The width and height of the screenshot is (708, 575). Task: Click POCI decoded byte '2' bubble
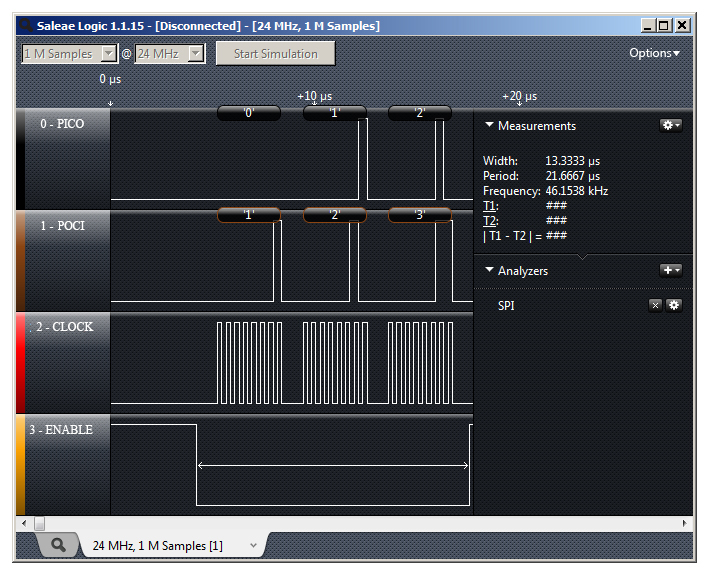pyautogui.click(x=335, y=215)
